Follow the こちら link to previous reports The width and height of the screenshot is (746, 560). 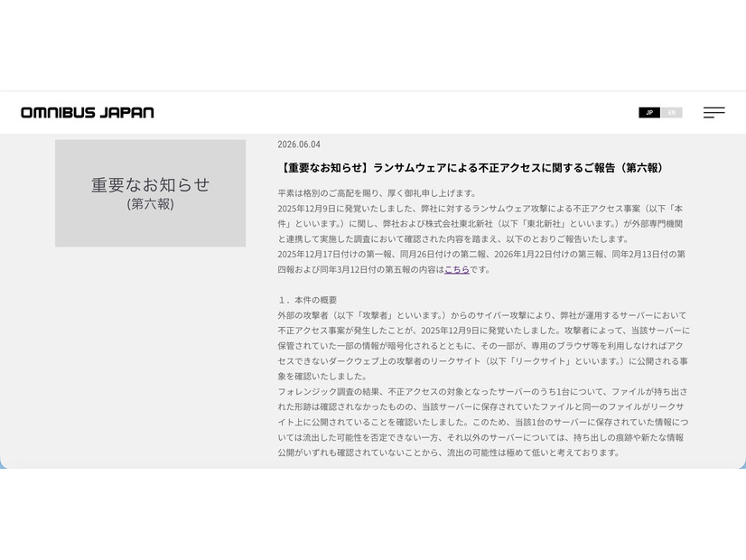pyautogui.click(x=457, y=269)
